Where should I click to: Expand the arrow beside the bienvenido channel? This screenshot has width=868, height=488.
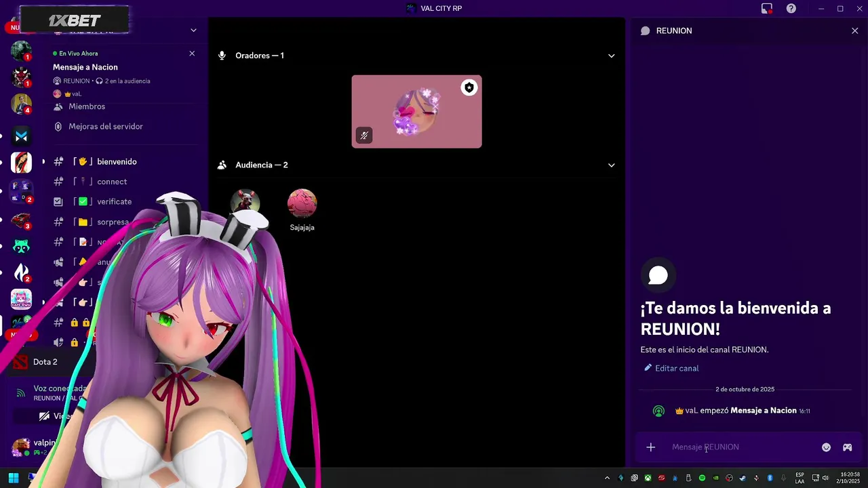point(43,161)
